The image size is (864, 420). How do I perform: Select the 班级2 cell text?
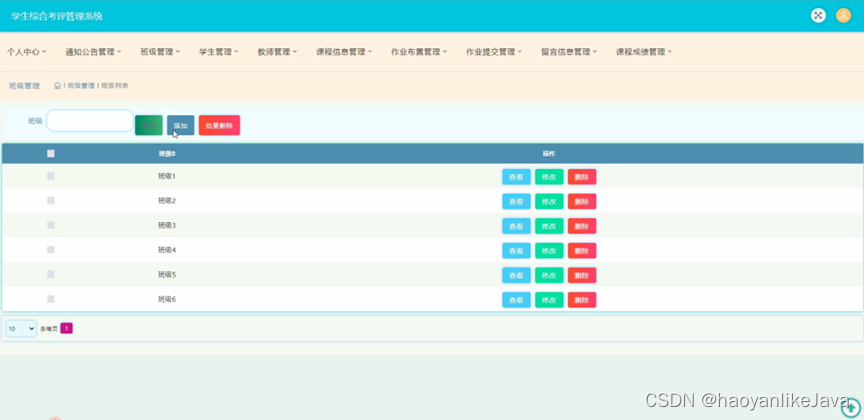tap(166, 201)
